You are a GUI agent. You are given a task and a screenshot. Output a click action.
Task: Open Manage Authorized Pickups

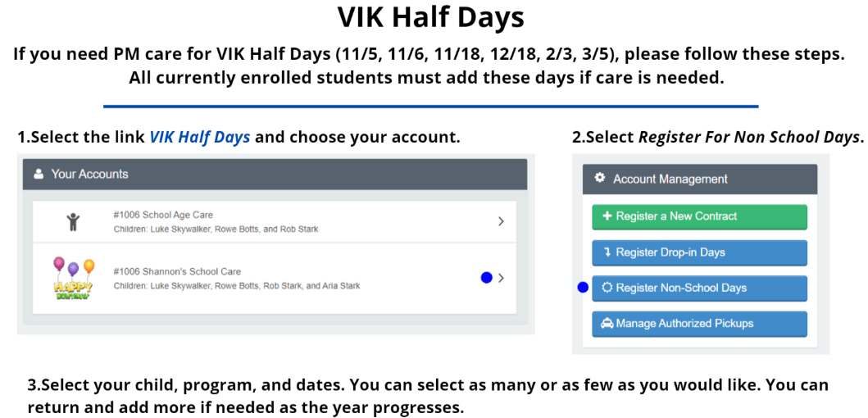click(x=700, y=324)
